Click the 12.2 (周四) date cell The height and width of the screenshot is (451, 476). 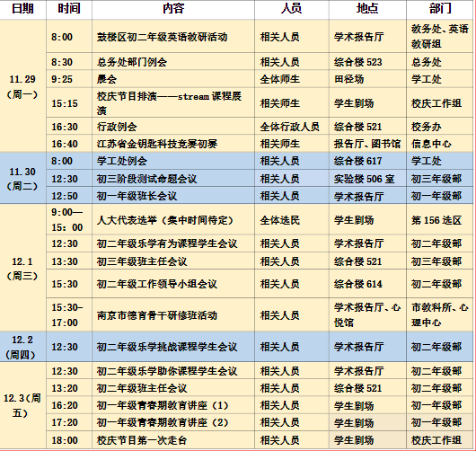(22, 347)
